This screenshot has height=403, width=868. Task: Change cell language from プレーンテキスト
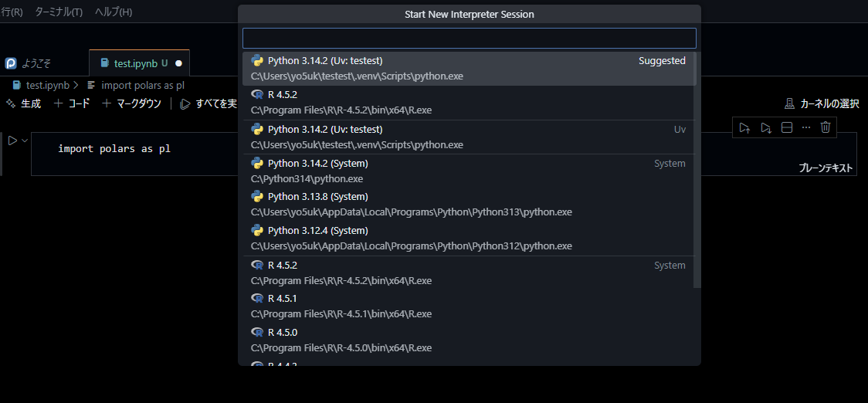pos(826,168)
